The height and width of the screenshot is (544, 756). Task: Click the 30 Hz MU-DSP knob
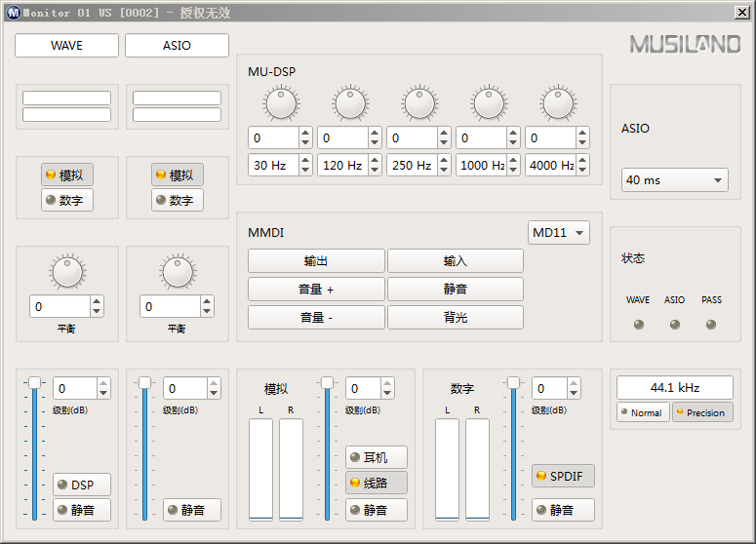point(280,102)
